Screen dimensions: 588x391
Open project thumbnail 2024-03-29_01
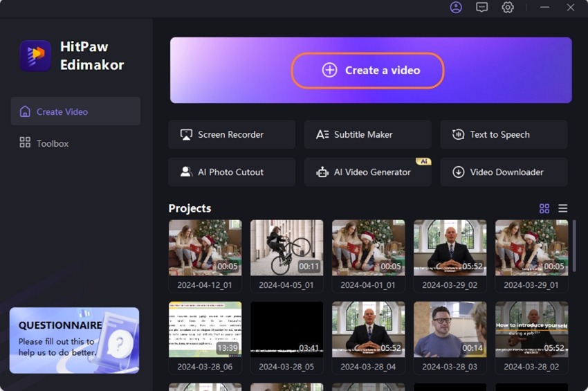(531, 248)
